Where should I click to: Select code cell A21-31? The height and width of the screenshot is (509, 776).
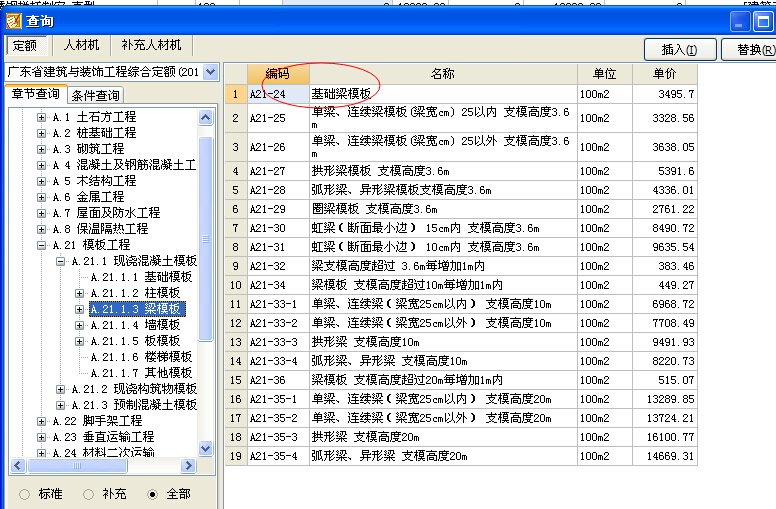point(278,247)
